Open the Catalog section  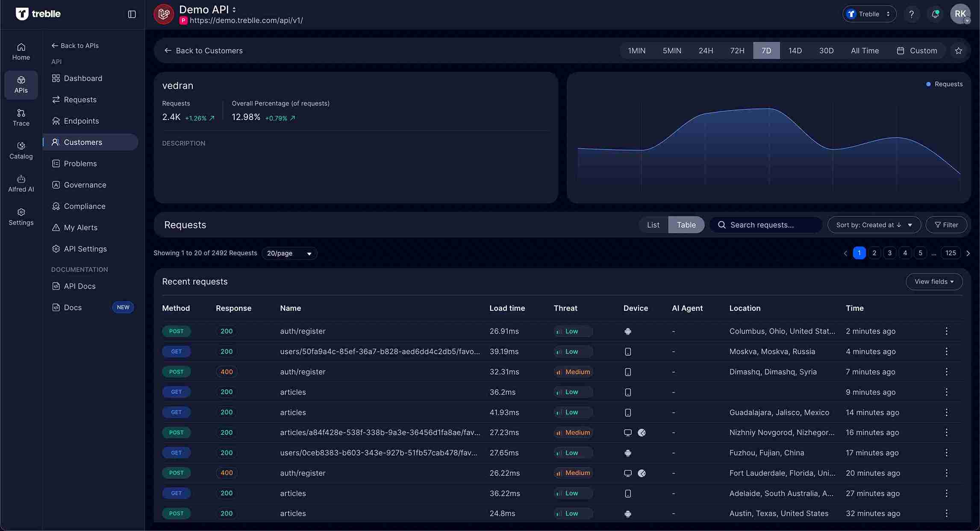coord(21,150)
